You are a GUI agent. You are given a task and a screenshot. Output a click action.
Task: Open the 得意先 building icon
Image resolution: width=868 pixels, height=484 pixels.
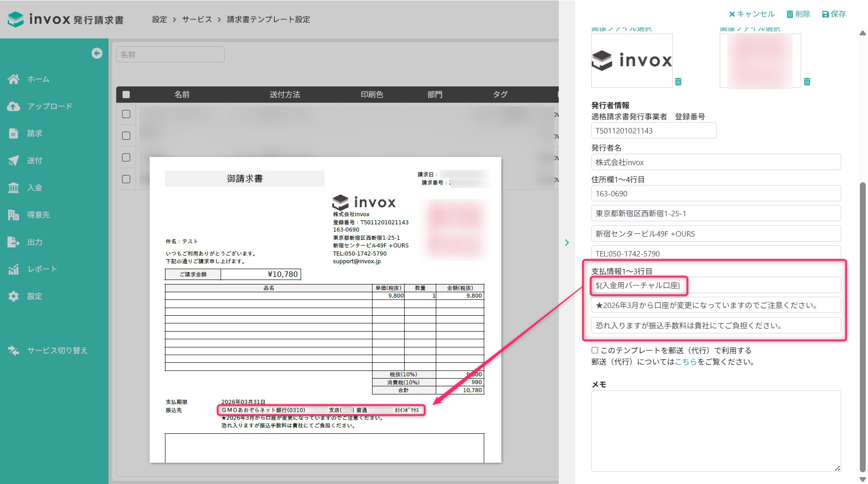coord(14,215)
